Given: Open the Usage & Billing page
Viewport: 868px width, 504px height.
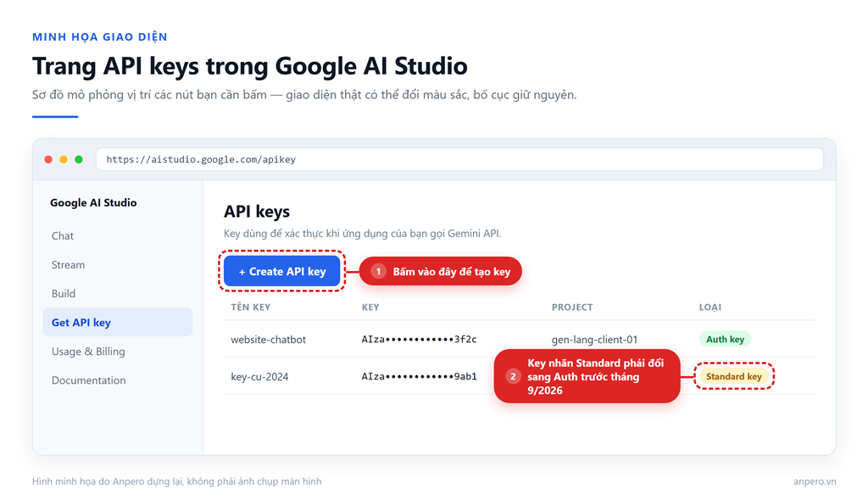Looking at the screenshot, I should [88, 352].
